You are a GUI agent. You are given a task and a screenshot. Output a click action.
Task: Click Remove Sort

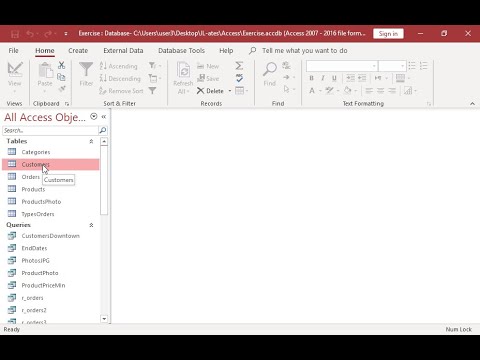(121, 91)
